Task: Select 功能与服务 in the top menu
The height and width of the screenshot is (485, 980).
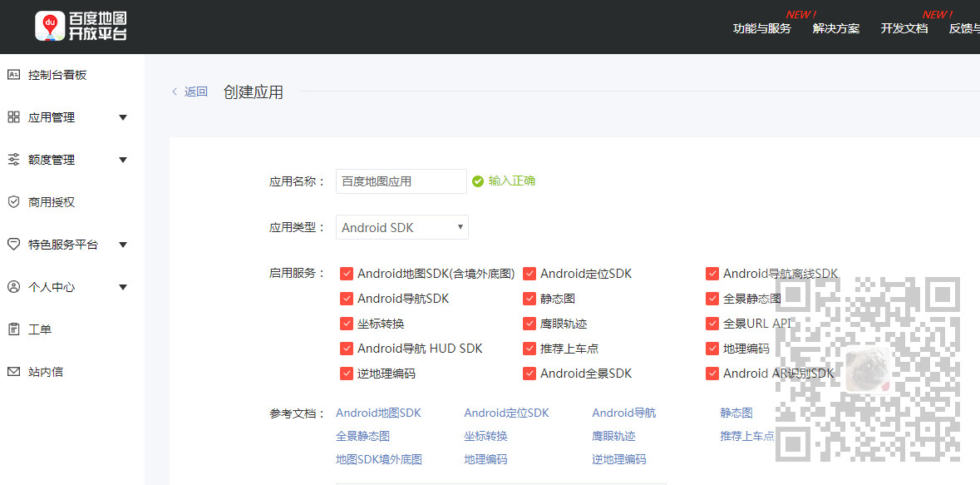Action: 761,27
